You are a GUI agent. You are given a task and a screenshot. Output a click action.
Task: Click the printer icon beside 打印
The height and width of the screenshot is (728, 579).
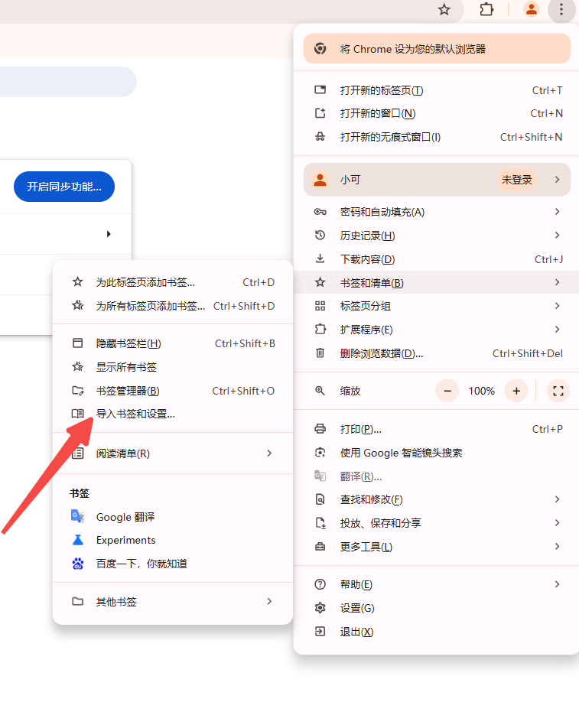(320, 429)
